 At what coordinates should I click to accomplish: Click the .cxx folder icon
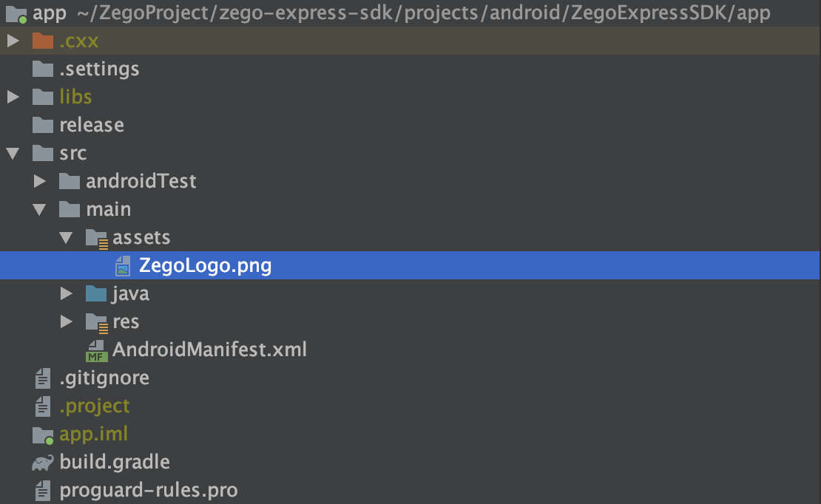[43, 41]
